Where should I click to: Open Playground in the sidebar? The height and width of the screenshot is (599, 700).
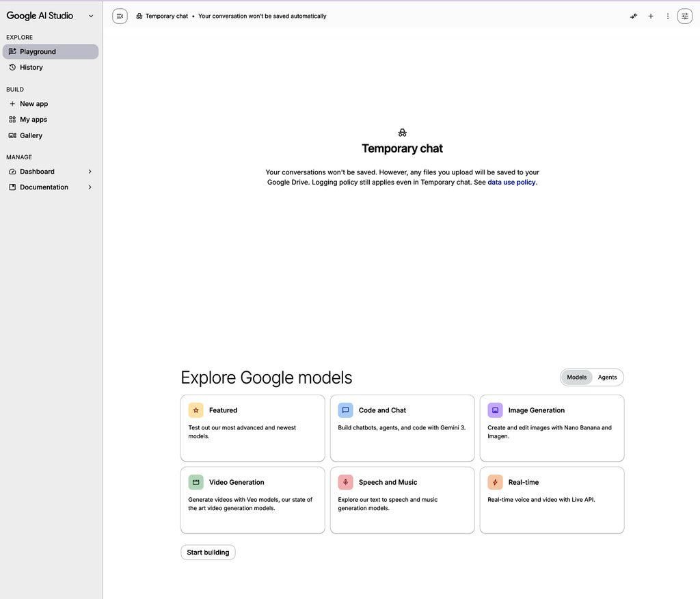pos(51,51)
